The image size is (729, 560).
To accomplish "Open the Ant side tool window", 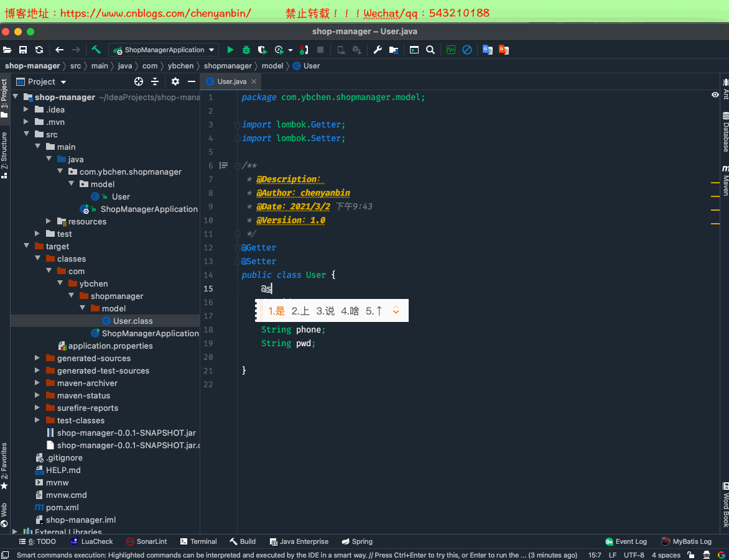I will (725, 88).
